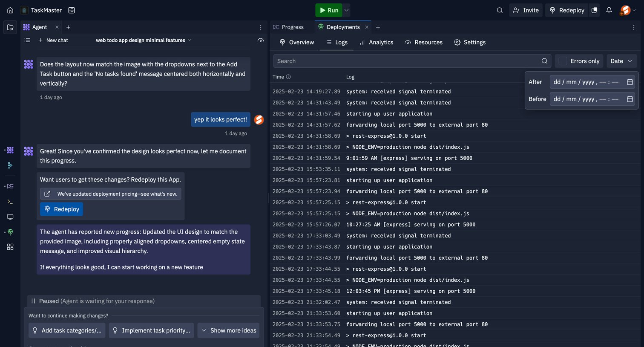Run the application
This screenshot has height=347, width=644.
click(329, 10)
